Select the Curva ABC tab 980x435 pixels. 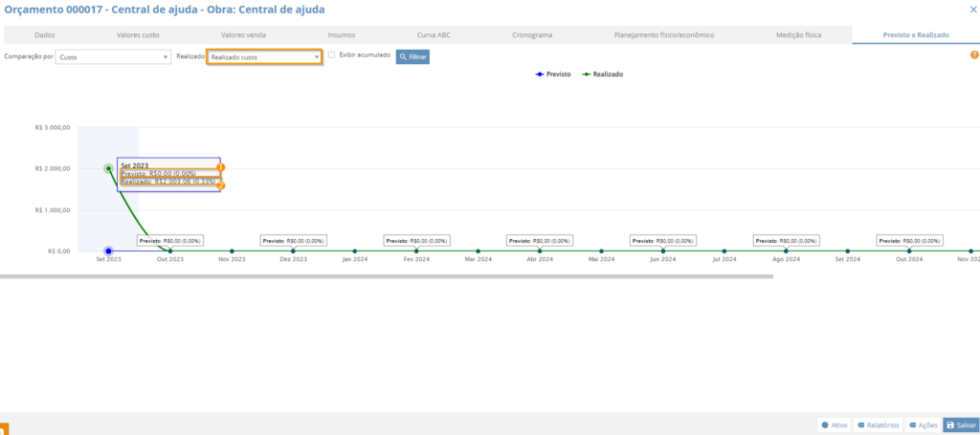pyautogui.click(x=434, y=35)
